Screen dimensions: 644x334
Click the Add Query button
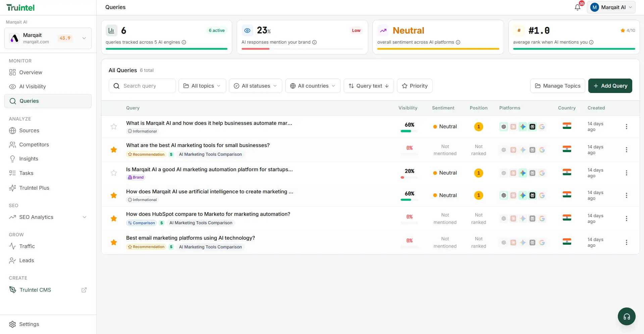coord(610,86)
